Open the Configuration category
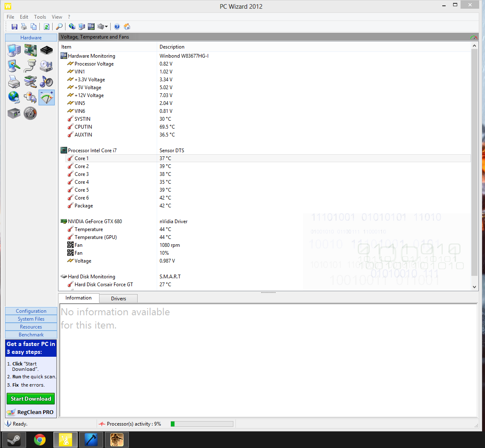The width and height of the screenshot is (485, 448). pos(31,311)
